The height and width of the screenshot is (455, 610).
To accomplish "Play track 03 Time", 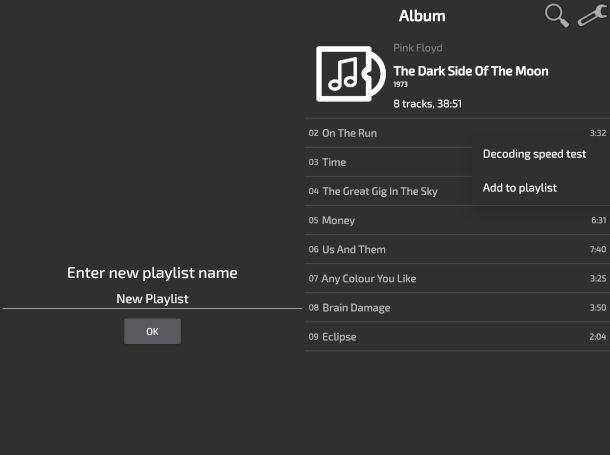I will (334, 162).
